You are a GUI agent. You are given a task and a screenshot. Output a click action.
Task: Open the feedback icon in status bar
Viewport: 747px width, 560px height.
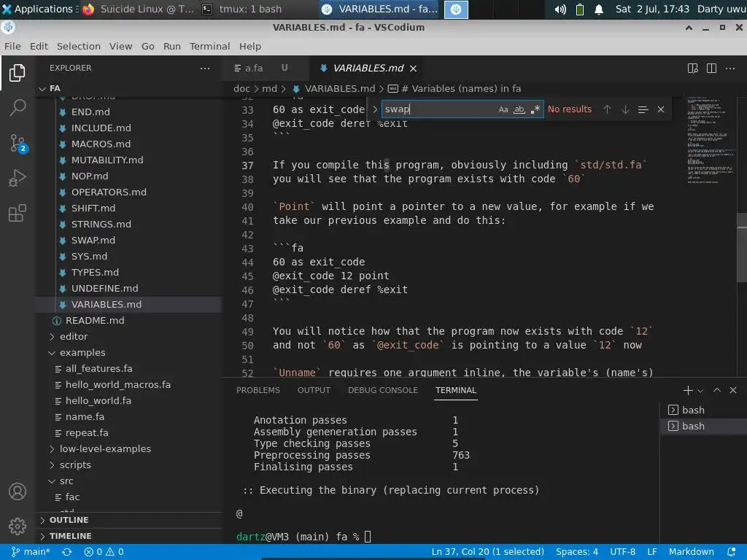click(x=731, y=552)
